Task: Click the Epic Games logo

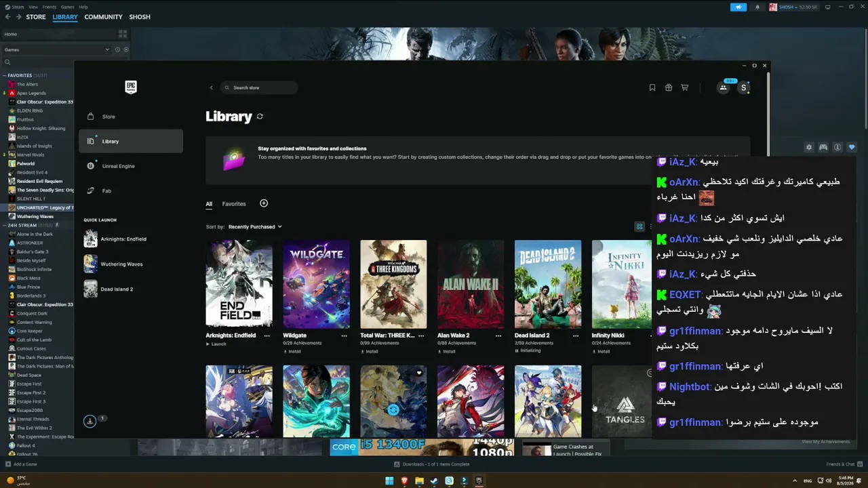Action: point(131,87)
